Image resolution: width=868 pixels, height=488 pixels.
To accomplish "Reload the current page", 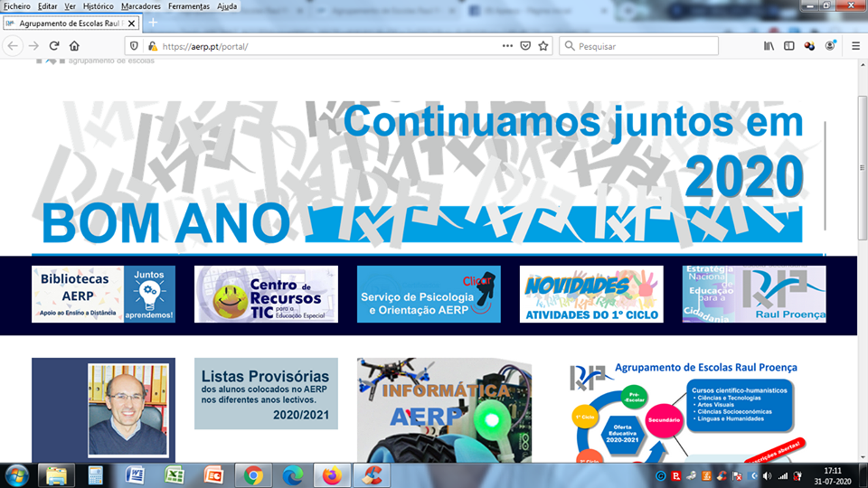I will (x=53, y=46).
